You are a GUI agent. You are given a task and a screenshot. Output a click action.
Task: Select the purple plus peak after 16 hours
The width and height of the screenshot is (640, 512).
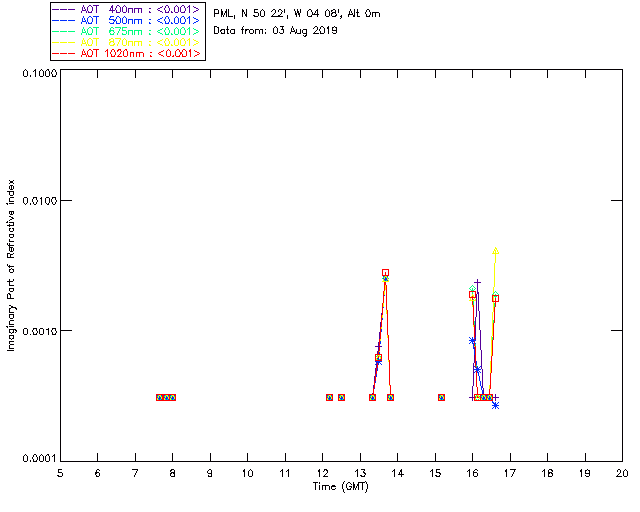pos(477,282)
